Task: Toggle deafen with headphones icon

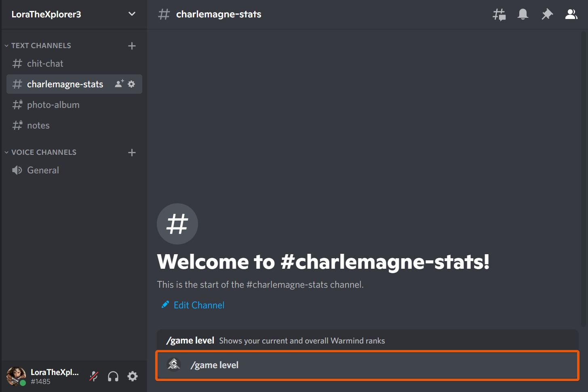Action: click(113, 376)
